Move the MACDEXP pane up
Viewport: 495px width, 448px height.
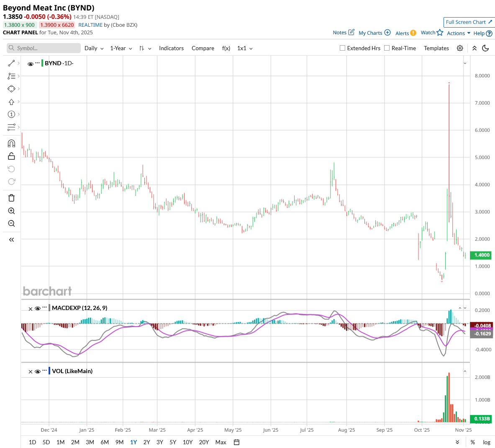pos(460,308)
